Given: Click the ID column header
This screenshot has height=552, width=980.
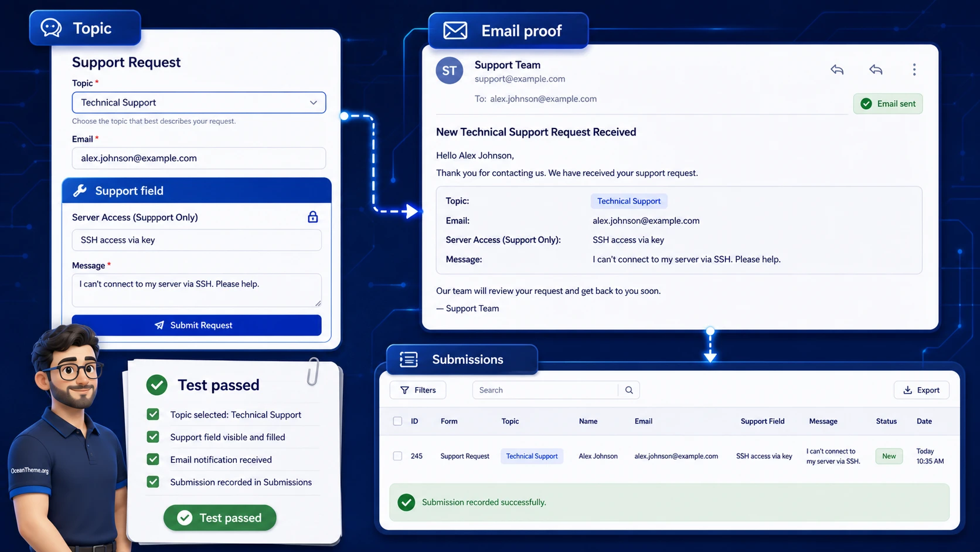Looking at the screenshot, I should 414,421.
